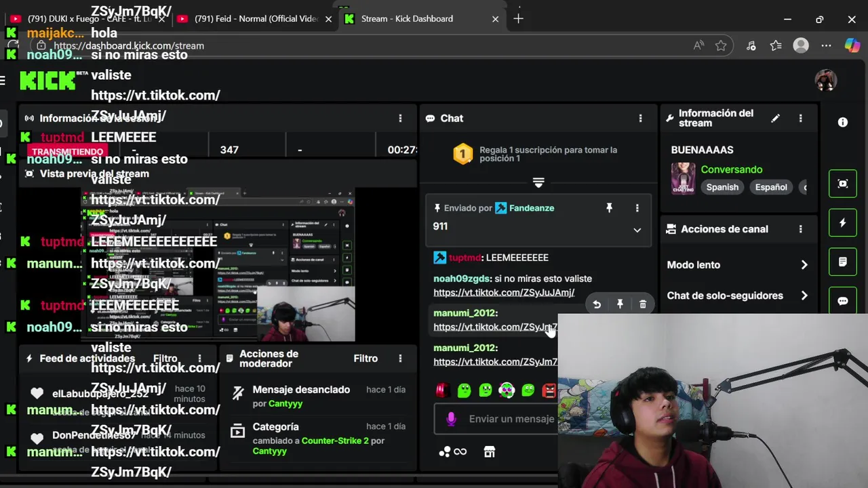
Task: Open the Copilot icon in browser toolbar
Action: (852, 45)
